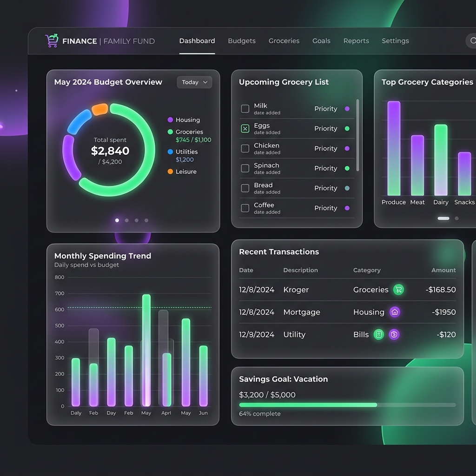This screenshot has height=476, width=476.
Task: Select active pill indicator in Top Grocery Categories
Action: 443,218
